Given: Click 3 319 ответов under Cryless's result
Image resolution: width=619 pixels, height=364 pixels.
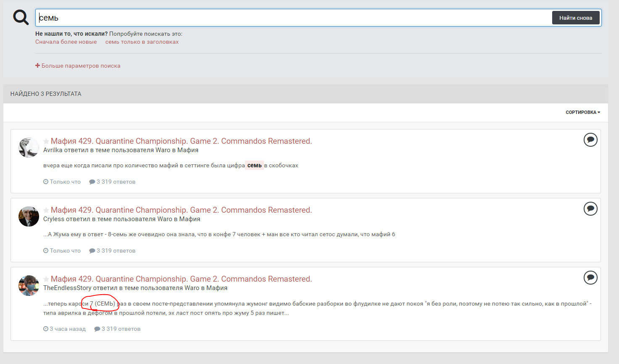Looking at the screenshot, I should tap(112, 251).
